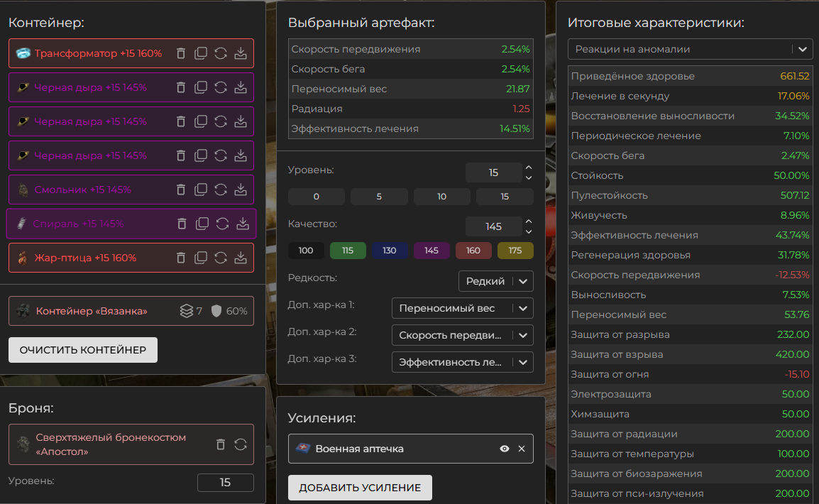Copy the first Черная дыра artifact
This screenshot has width=819, height=504.
click(x=201, y=87)
